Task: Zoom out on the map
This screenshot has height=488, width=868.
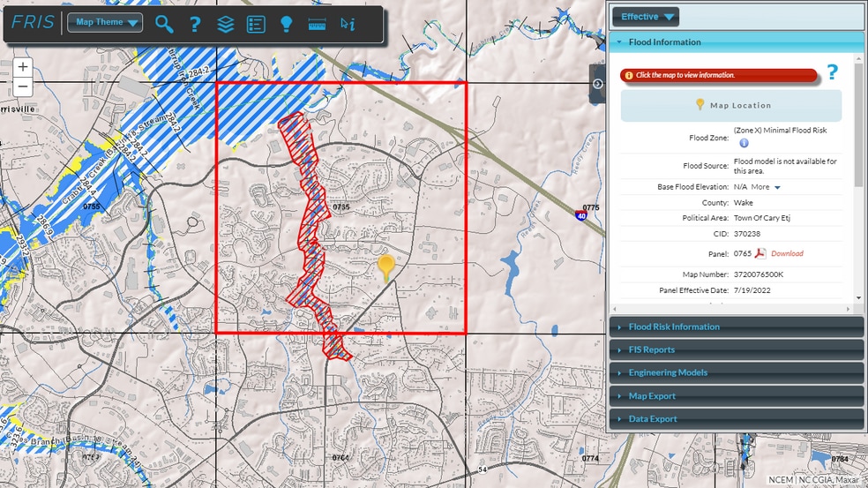Action: [23, 86]
